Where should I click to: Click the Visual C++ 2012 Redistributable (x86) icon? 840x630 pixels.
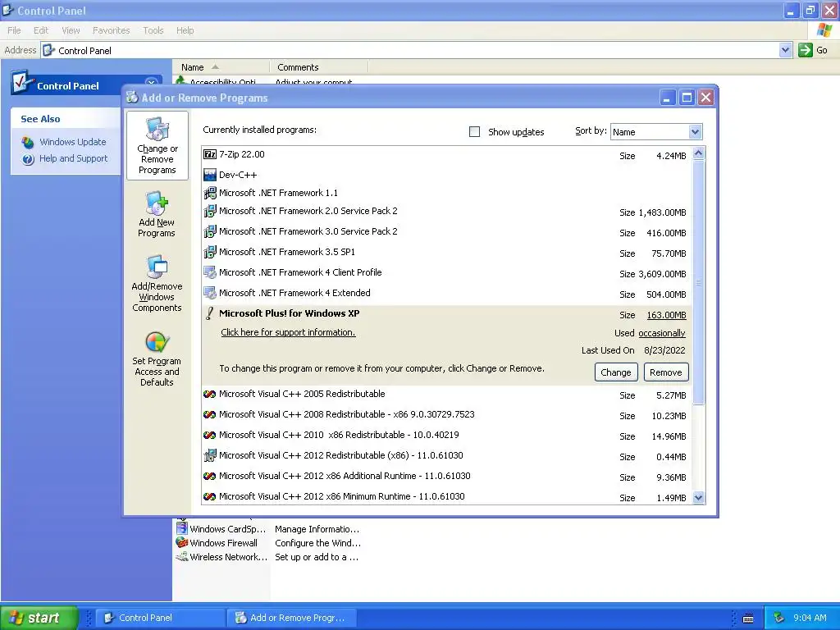click(x=209, y=455)
